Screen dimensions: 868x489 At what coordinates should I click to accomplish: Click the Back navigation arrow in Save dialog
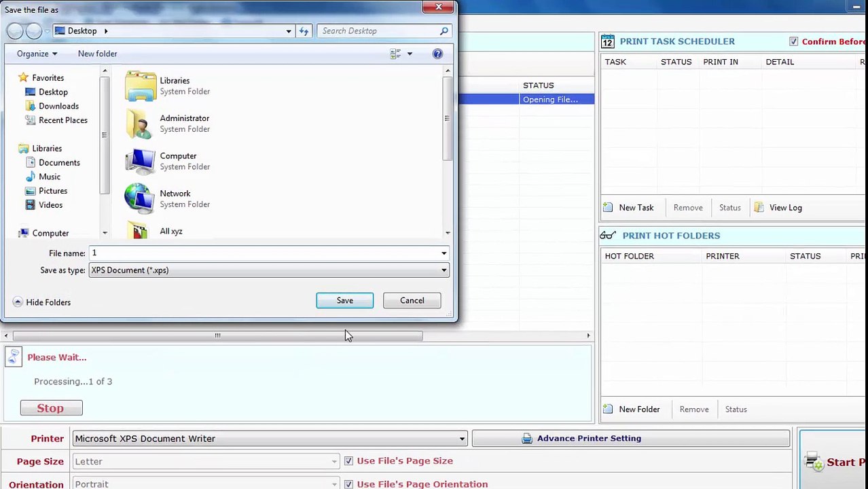(x=15, y=31)
